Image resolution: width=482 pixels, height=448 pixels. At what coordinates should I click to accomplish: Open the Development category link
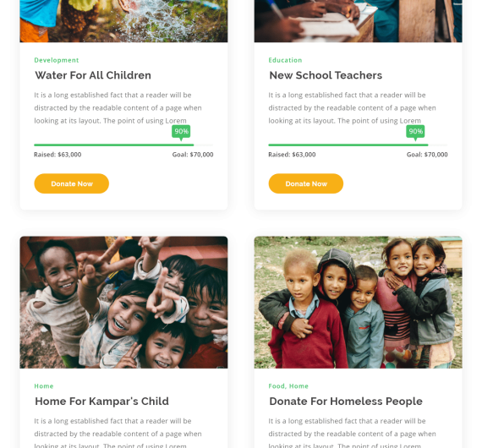click(57, 60)
